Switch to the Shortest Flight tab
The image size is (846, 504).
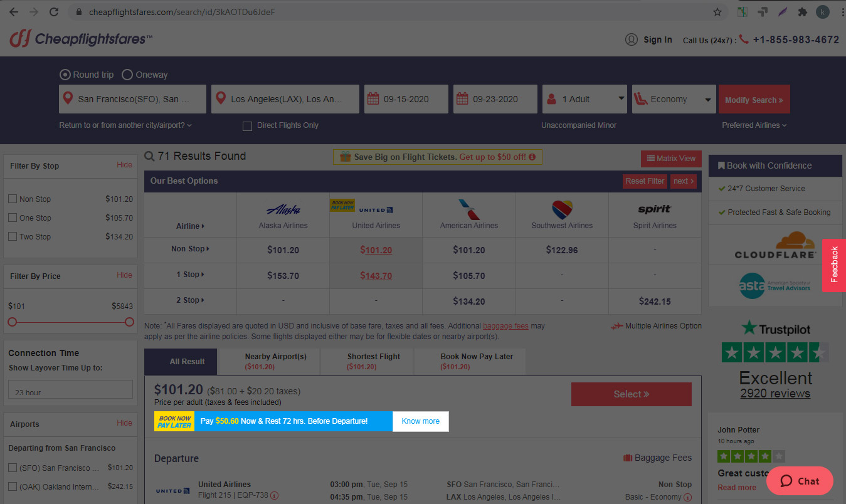(x=367, y=362)
